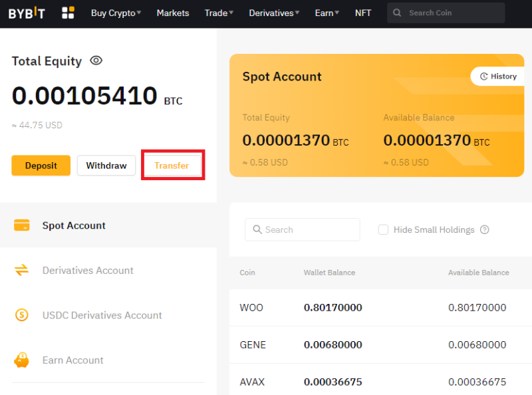
Task: Click the magnifier icon in coin search box
Action: 257,229
